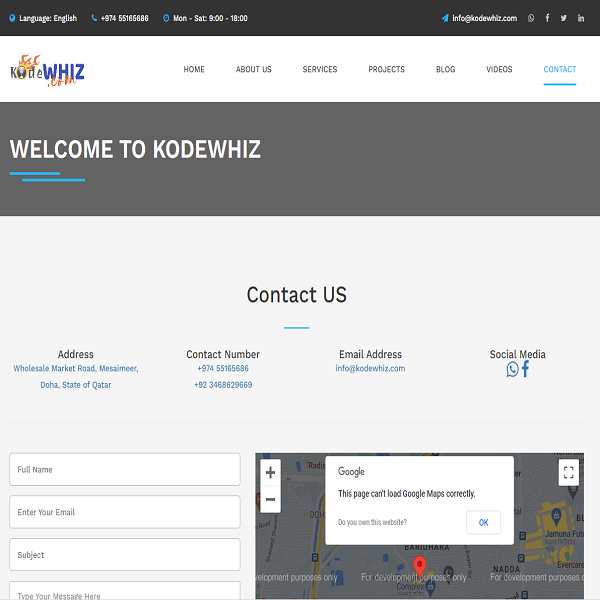Screen dimensions: 600x600
Task: Click the +974 55165686 number in top bar
Action: coord(124,18)
